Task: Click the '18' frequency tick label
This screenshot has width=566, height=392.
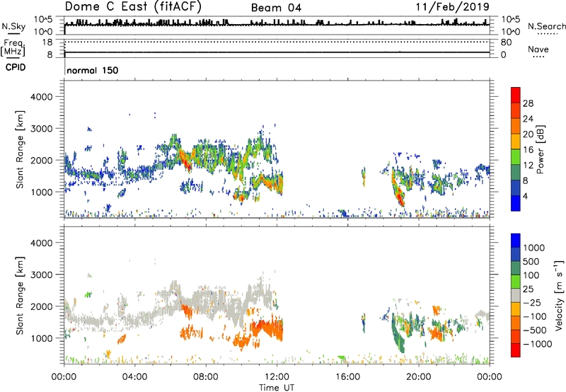Action: coord(47,42)
